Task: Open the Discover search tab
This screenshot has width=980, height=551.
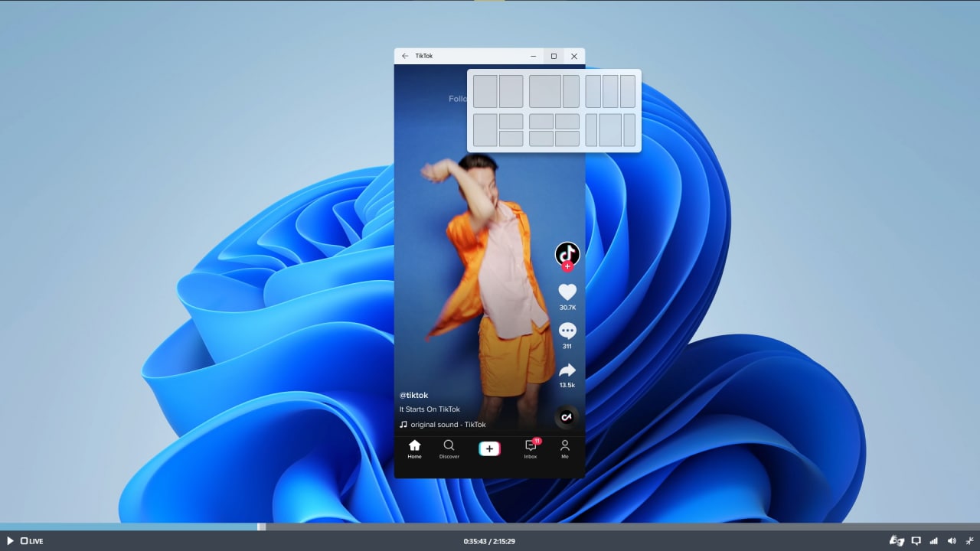Action: click(x=449, y=449)
